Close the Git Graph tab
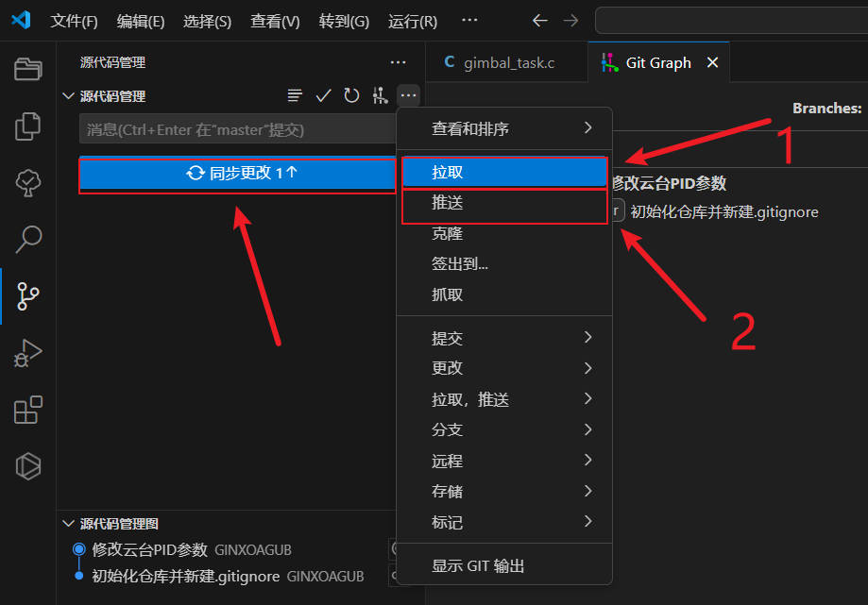868x605 pixels. coord(713,63)
